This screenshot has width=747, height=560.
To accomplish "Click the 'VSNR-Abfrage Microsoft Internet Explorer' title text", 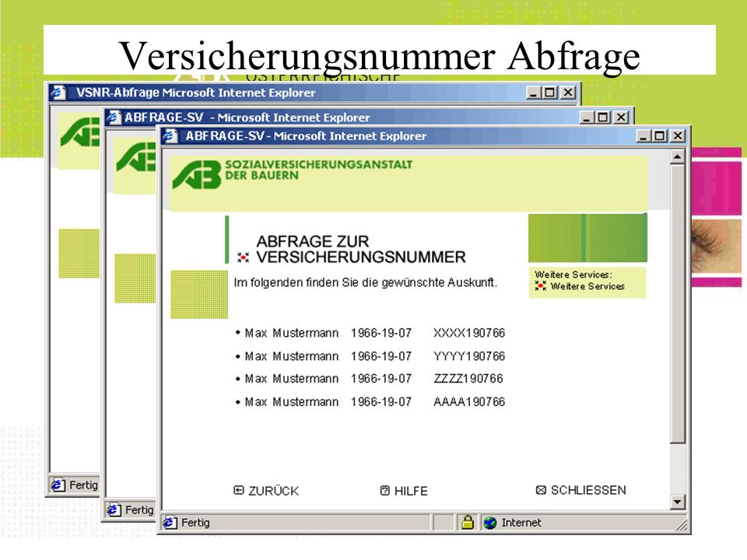I will click(196, 93).
